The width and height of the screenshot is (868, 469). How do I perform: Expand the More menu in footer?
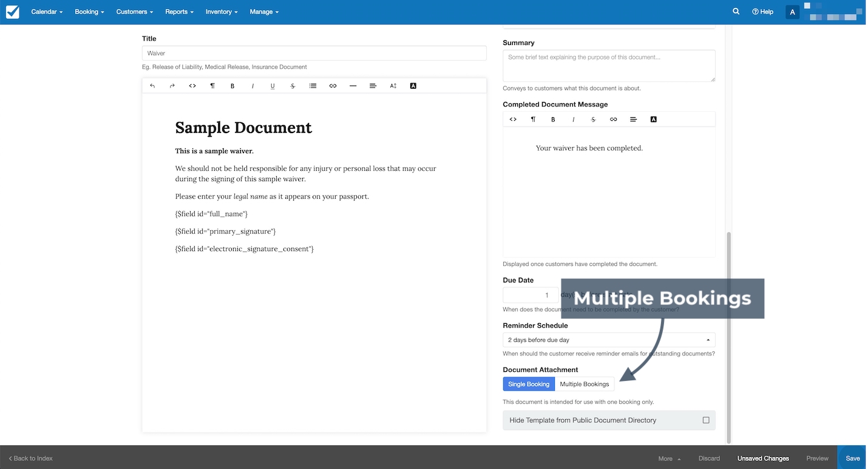669,458
